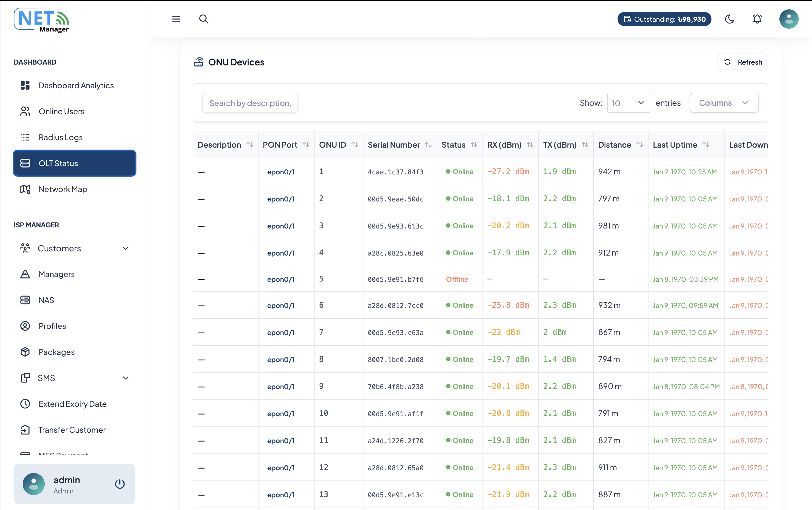Image resolution: width=812 pixels, height=510 pixels.
Task: Click the NAS server icon
Action: click(25, 300)
